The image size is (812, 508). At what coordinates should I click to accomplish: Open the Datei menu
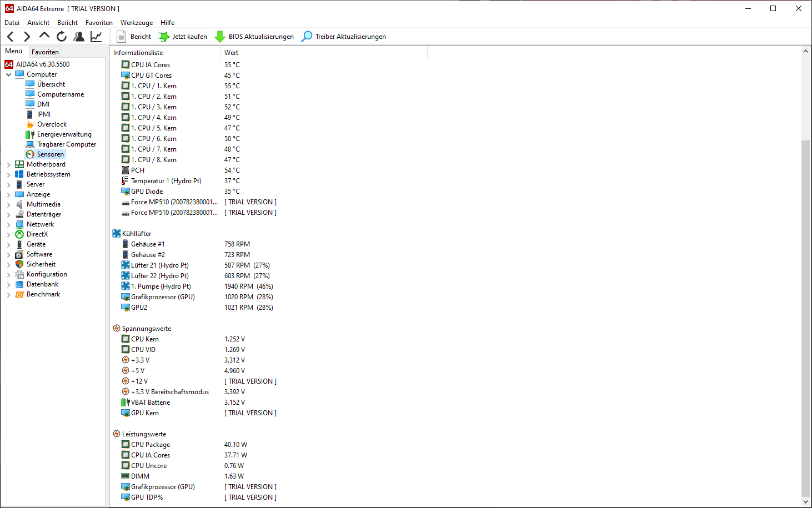point(12,23)
